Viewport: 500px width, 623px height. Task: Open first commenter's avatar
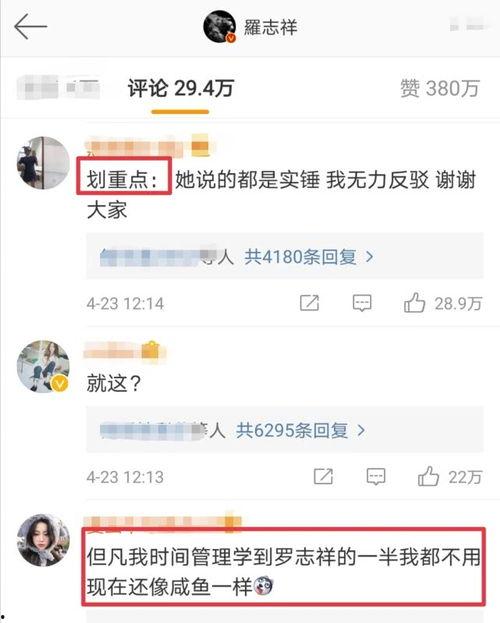(43, 163)
